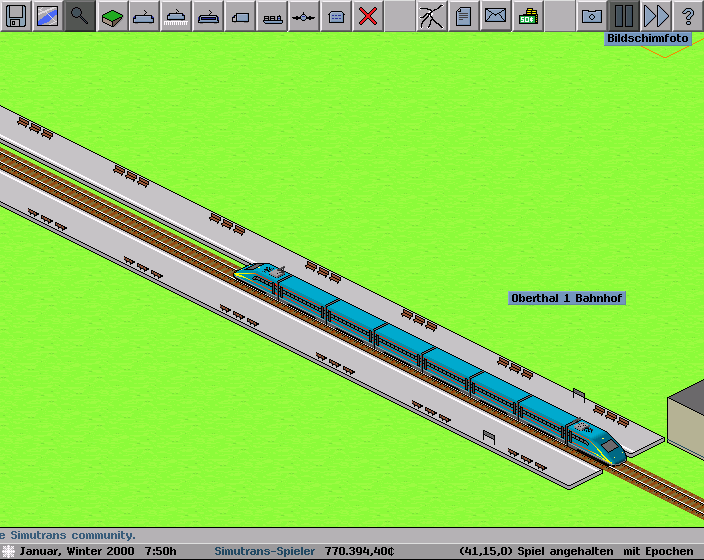Open the messages envelope icon

point(496,15)
